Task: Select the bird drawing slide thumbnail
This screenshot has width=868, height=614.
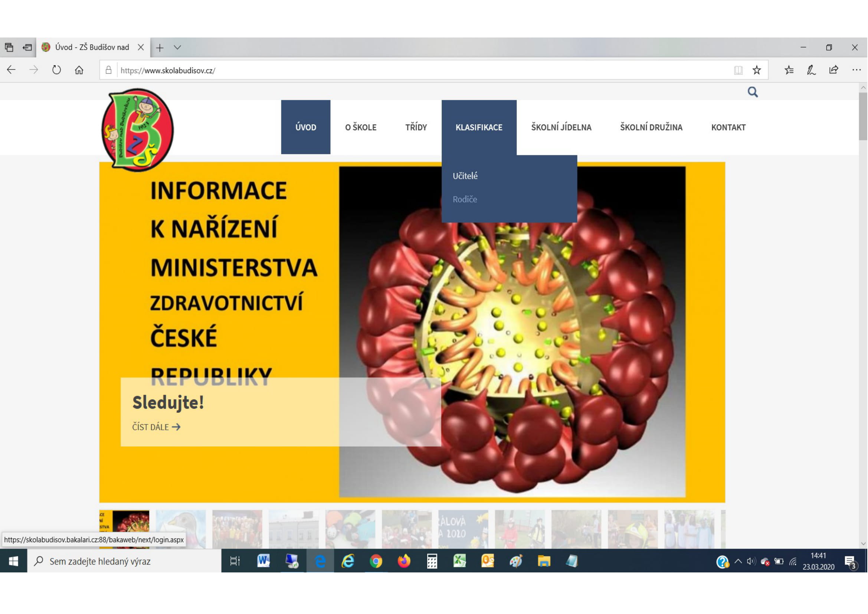Action: click(181, 529)
